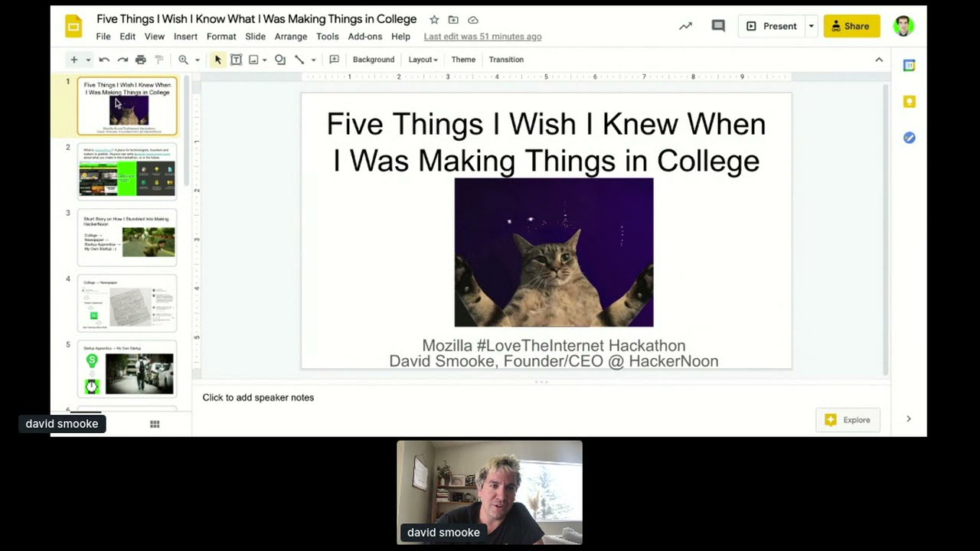980x551 pixels.
Task: Select the cat image on slide
Action: coord(554,253)
